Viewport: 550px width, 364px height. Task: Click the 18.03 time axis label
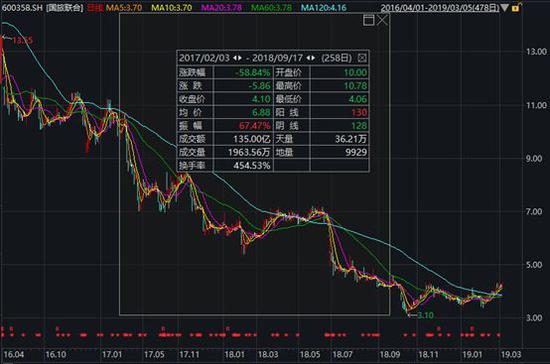pyautogui.click(x=268, y=355)
